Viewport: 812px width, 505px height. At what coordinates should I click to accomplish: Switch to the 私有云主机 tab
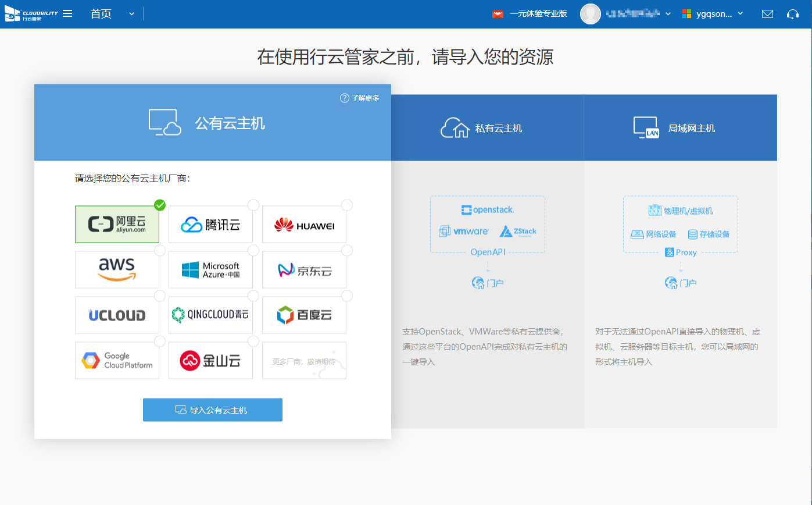[487, 128]
